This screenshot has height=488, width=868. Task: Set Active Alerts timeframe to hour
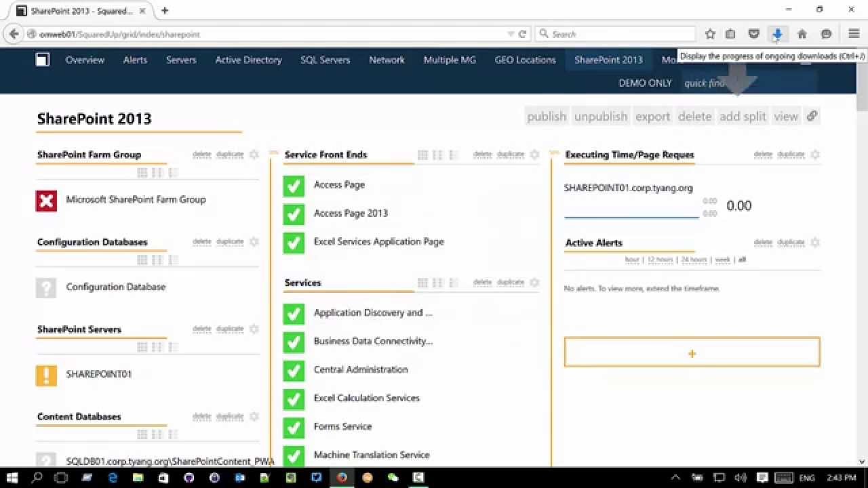coord(632,260)
